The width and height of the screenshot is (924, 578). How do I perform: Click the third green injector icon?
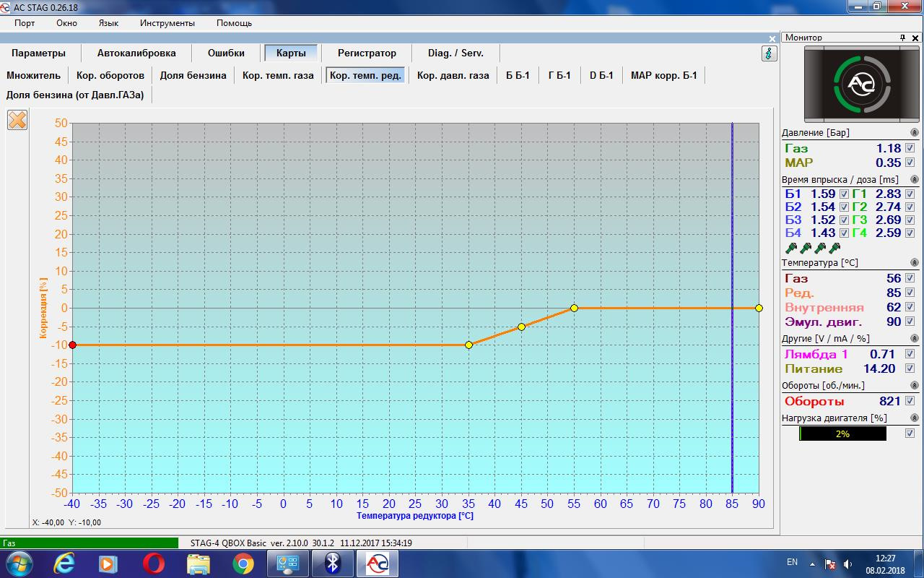(x=820, y=248)
